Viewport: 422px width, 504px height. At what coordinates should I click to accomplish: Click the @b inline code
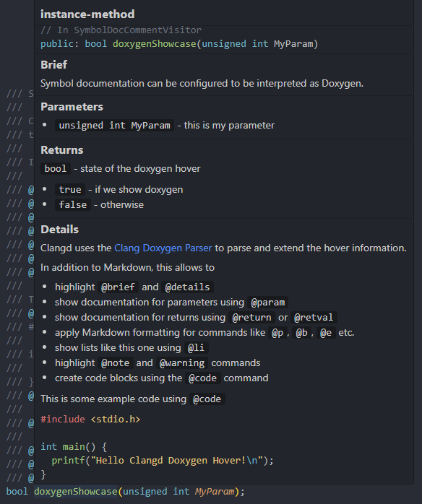point(301,332)
